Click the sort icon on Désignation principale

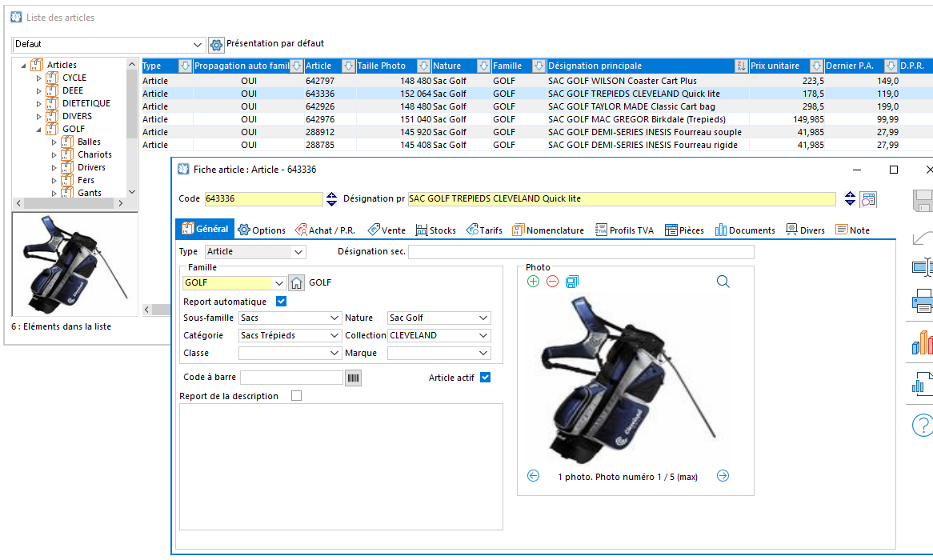pyautogui.click(x=741, y=66)
